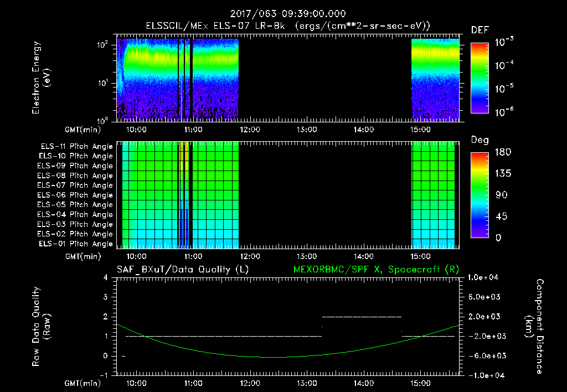
Task: Click the Deg legend title
Action: pyautogui.click(x=480, y=140)
